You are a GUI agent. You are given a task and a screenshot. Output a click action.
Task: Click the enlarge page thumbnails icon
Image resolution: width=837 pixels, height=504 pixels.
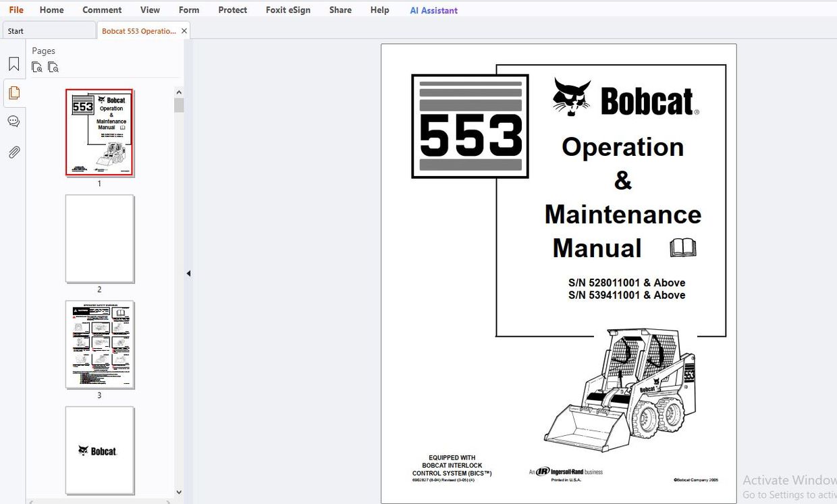tap(37, 67)
